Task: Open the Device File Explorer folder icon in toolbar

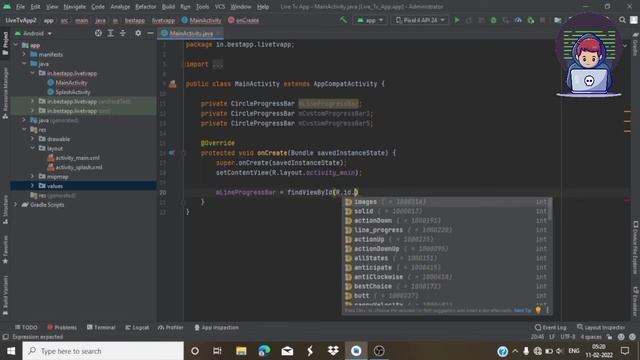Action: click(558, 20)
